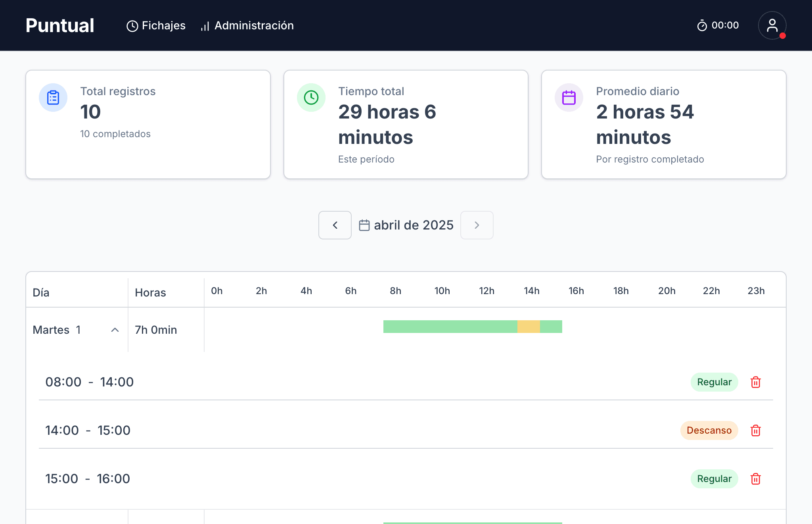The image size is (812, 524).
Task: Open the Administración section
Action: point(254,25)
